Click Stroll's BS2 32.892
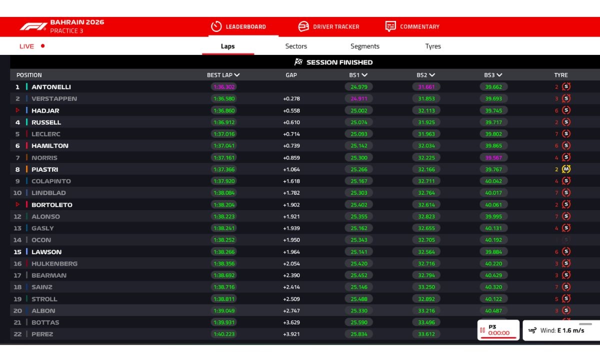Image resolution: width=600 pixels, height=364 pixels. tap(426, 299)
